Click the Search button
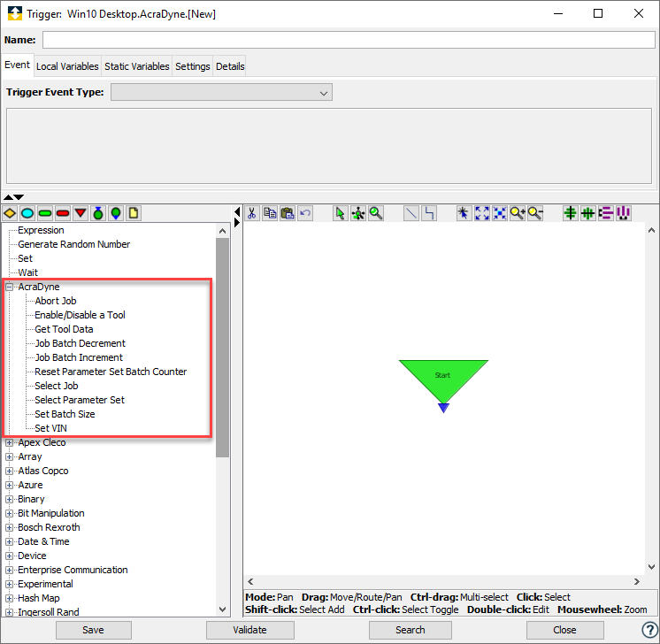660x644 pixels. (x=410, y=630)
